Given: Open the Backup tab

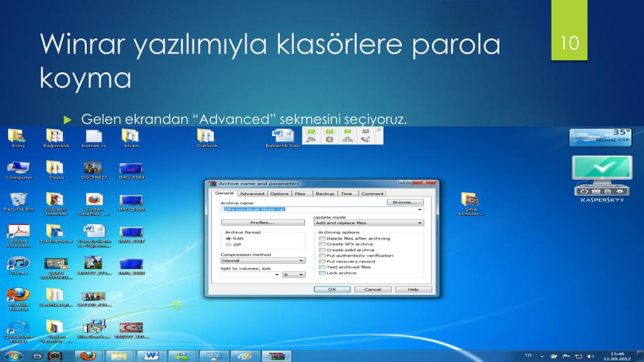Looking at the screenshot, I should coord(325,194).
